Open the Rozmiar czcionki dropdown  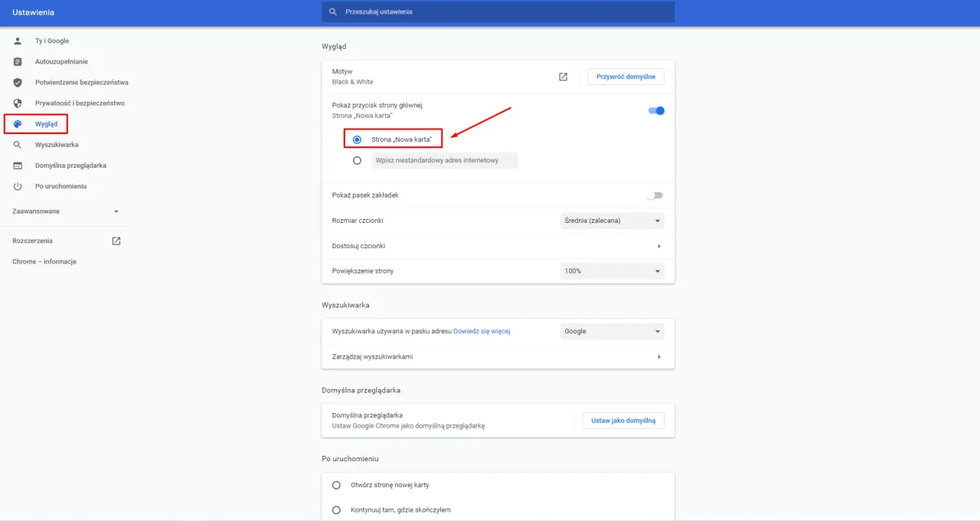612,221
